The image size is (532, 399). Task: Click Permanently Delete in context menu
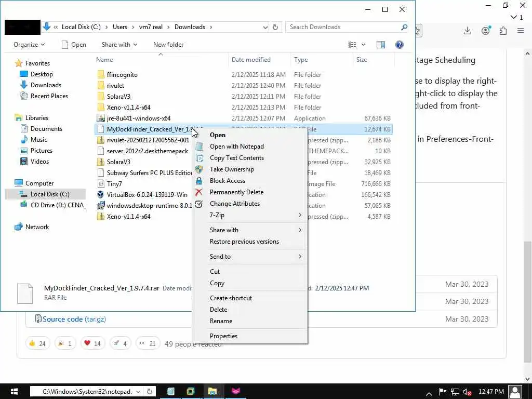(236, 192)
